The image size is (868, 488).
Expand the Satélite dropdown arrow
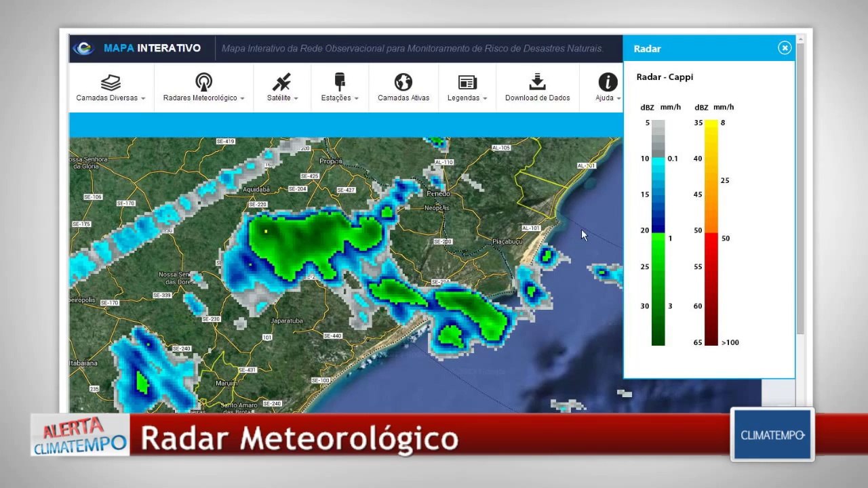tap(296, 98)
